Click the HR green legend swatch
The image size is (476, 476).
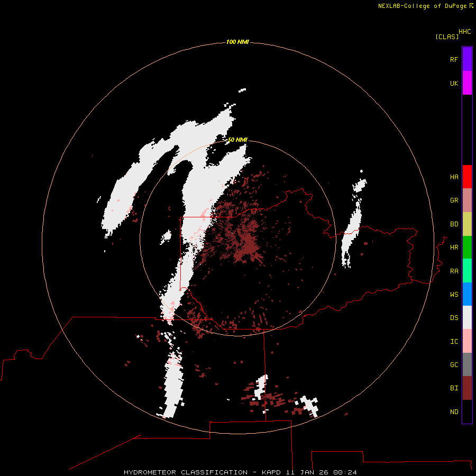pos(467,248)
